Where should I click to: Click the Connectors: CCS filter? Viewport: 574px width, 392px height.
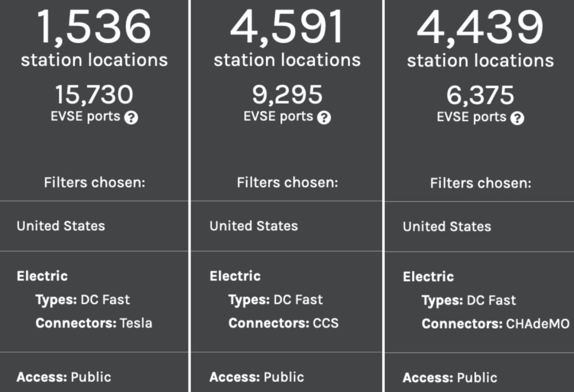283,323
